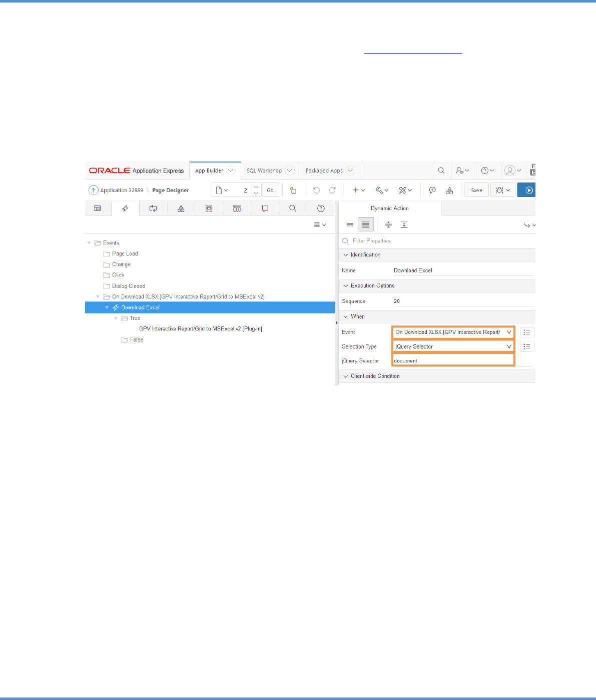Open the Team Development comment icon
The width and height of the screenshot is (596, 700).
point(432,190)
